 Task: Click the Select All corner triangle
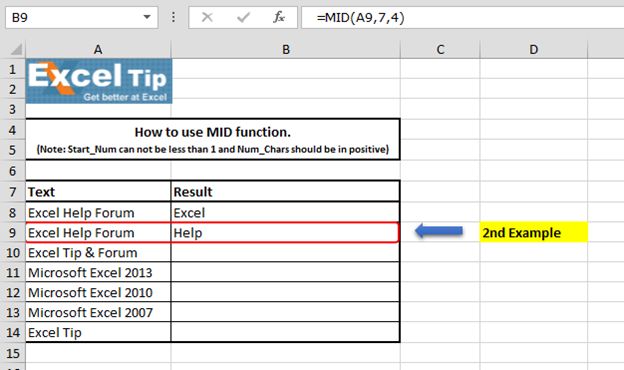16,49
